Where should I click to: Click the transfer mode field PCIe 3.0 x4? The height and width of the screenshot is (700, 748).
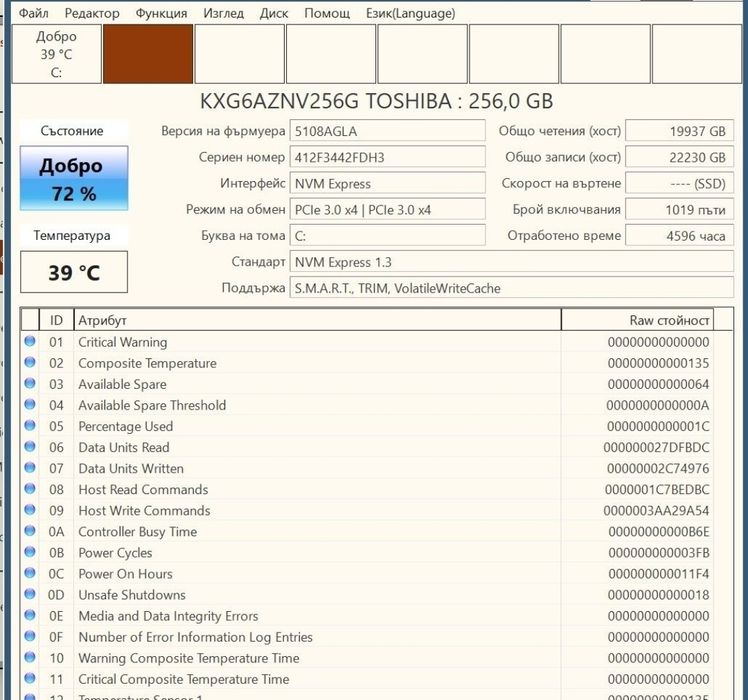coord(387,210)
